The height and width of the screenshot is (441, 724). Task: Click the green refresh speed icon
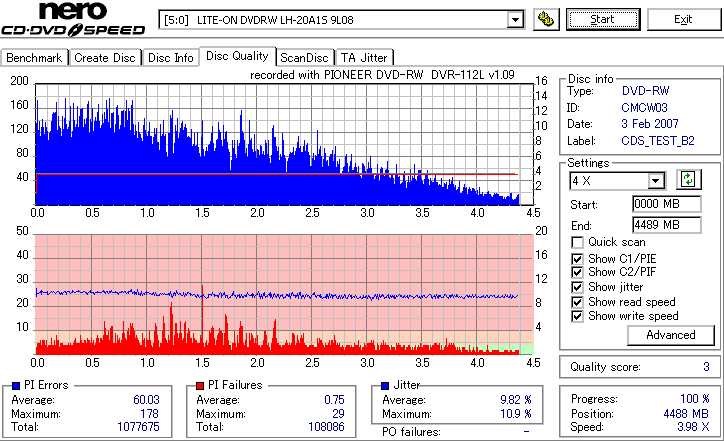click(688, 179)
